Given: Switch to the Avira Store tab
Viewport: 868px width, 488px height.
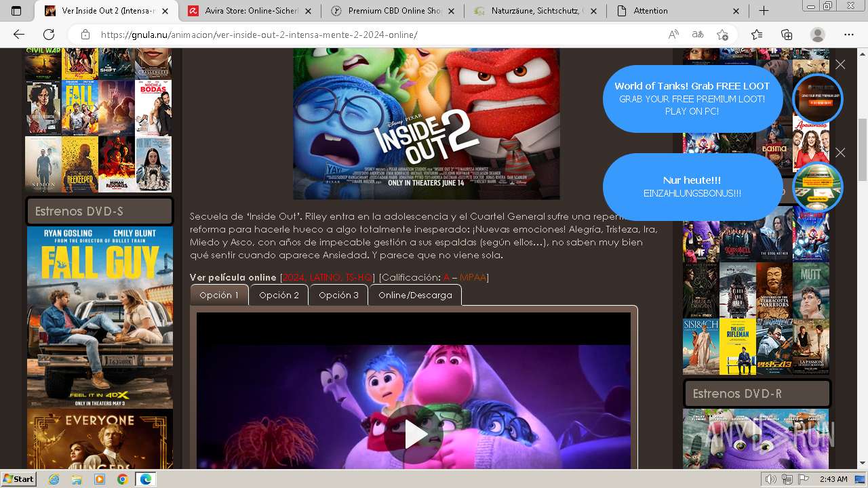Looking at the screenshot, I should tap(251, 11).
